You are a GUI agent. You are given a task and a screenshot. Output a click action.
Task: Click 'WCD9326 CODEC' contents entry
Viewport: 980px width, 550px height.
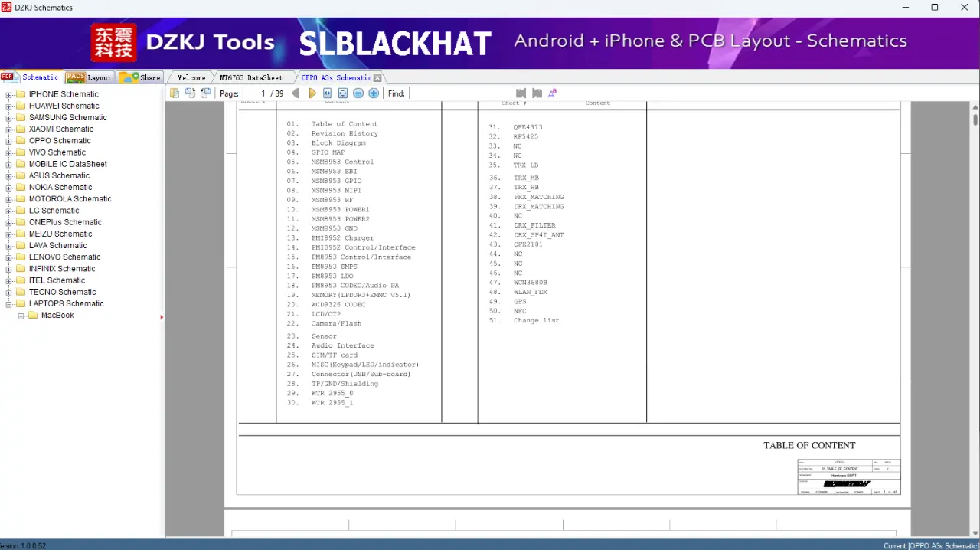point(338,304)
